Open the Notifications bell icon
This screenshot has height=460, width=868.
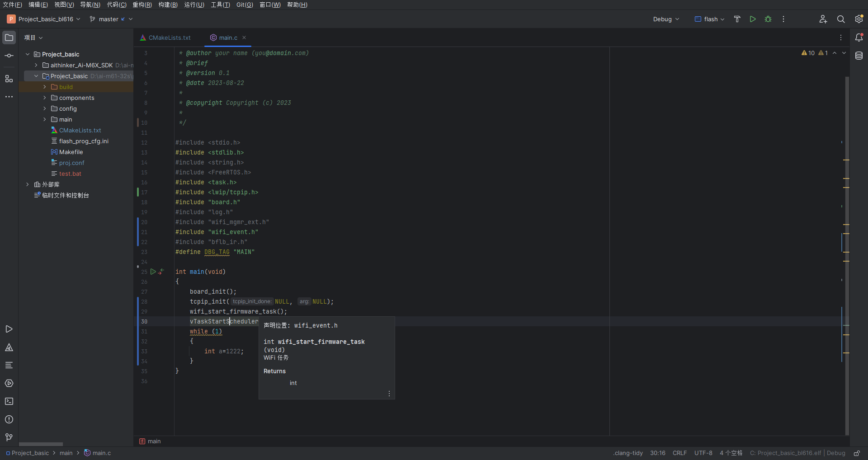click(859, 38)
